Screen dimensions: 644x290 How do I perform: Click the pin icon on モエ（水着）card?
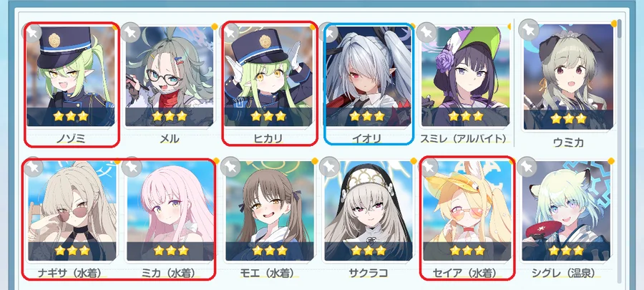(230, 167)
